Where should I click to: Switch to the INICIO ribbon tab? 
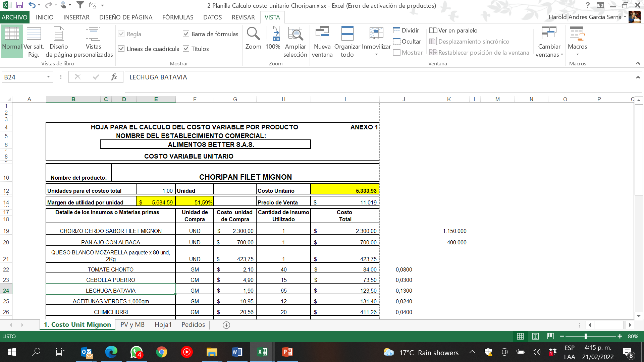pyautogui.click(x=45, y=17)
